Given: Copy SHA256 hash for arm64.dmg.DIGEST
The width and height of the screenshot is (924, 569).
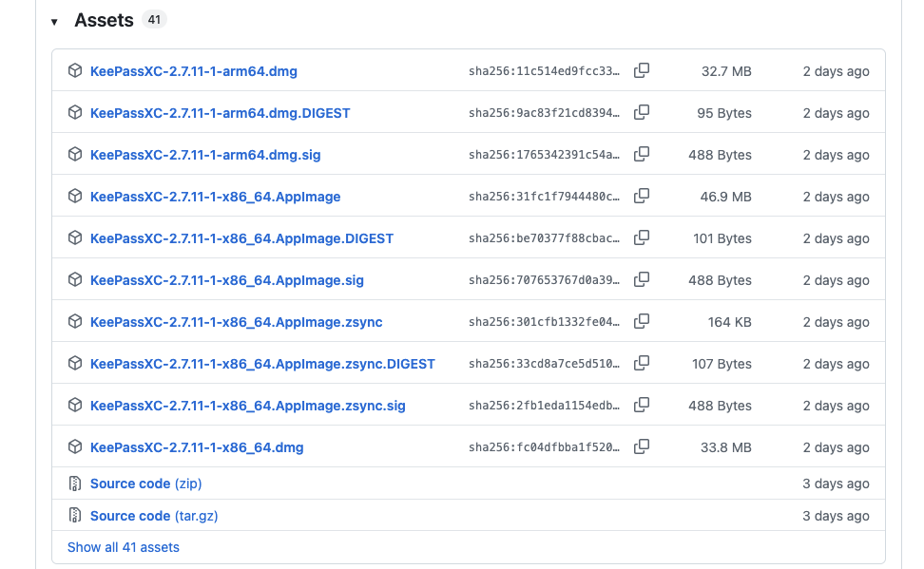Looking at the screenshot, I should click(x=642, y=113).
